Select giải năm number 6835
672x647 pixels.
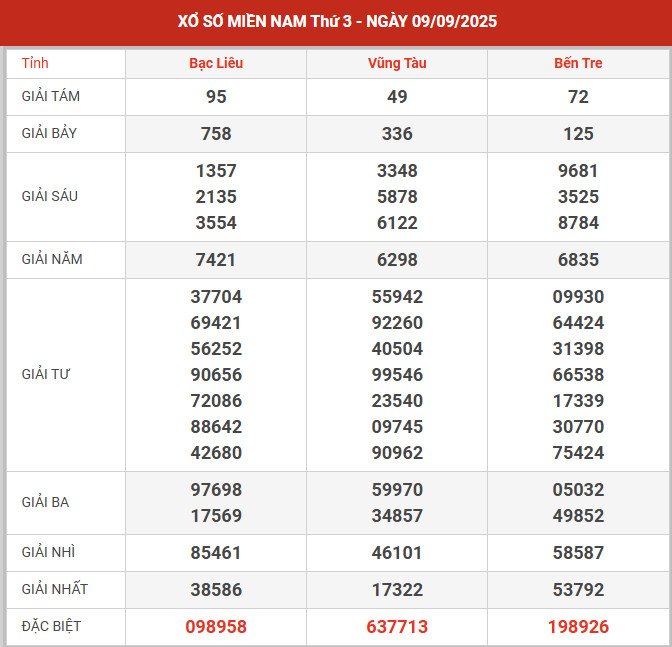tap(578, 260)
